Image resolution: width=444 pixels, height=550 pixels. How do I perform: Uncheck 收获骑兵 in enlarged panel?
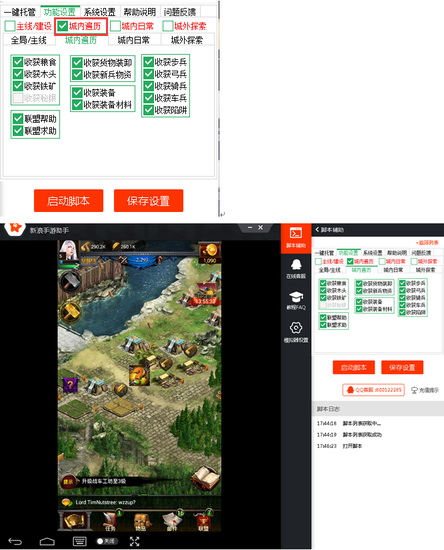tap(149, 86)
